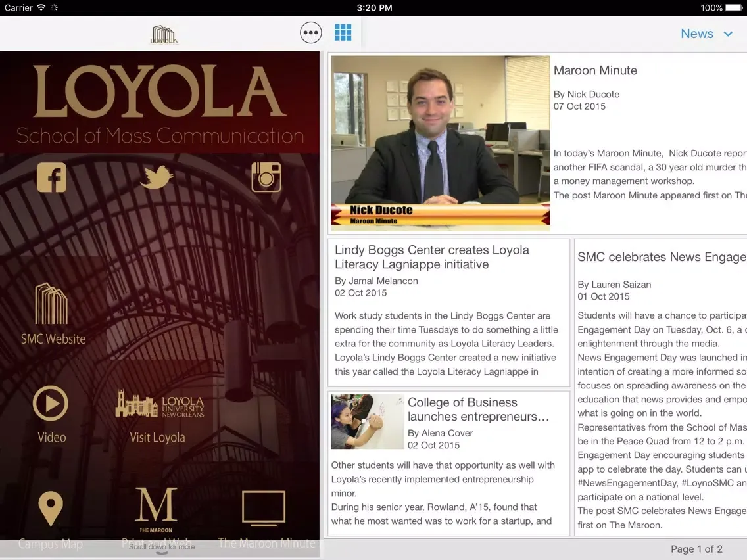This screenshot has height=560, width=747.
Task: Open The Maroon Minute TV icon
Action: [x=264, y=508]
